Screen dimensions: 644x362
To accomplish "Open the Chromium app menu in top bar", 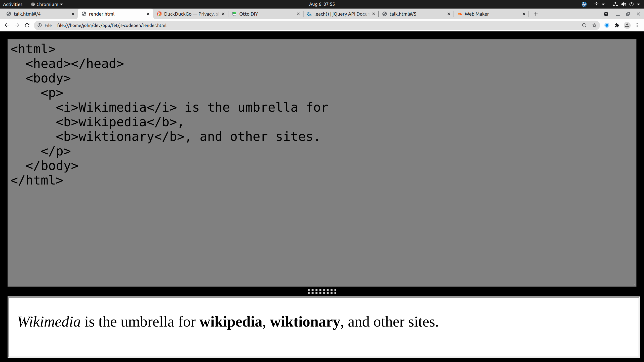I will coord(47,4).
